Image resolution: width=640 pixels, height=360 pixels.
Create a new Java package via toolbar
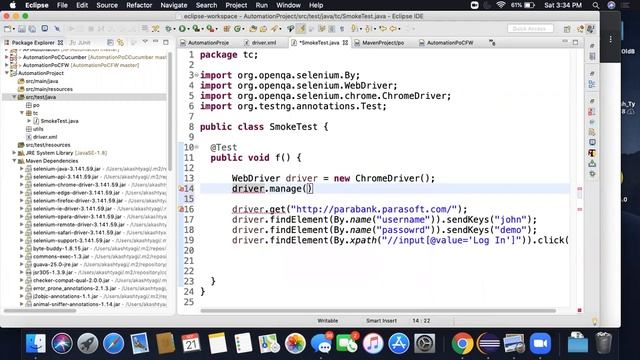pos(226,29)
